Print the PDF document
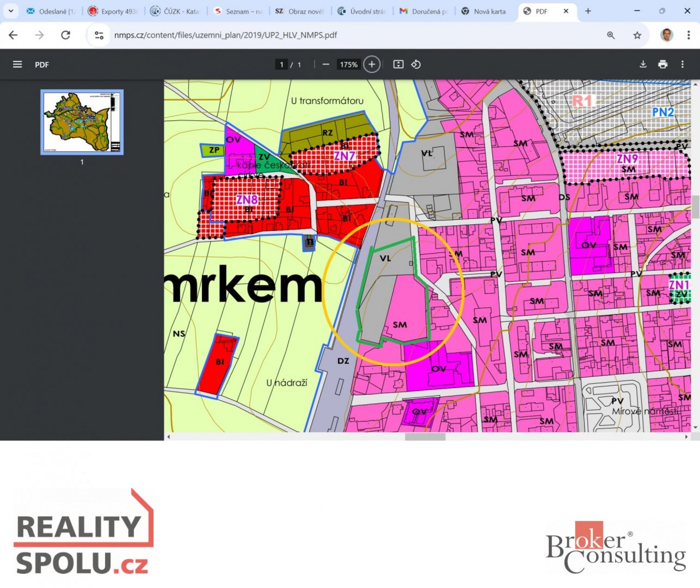 pos(663,64)
